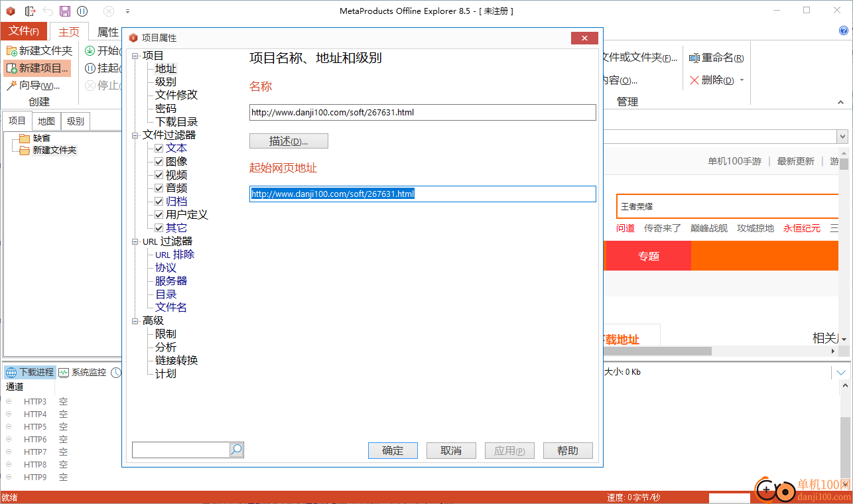Select the 级别 panel tab
853x504 pixels.
point(76,121)
